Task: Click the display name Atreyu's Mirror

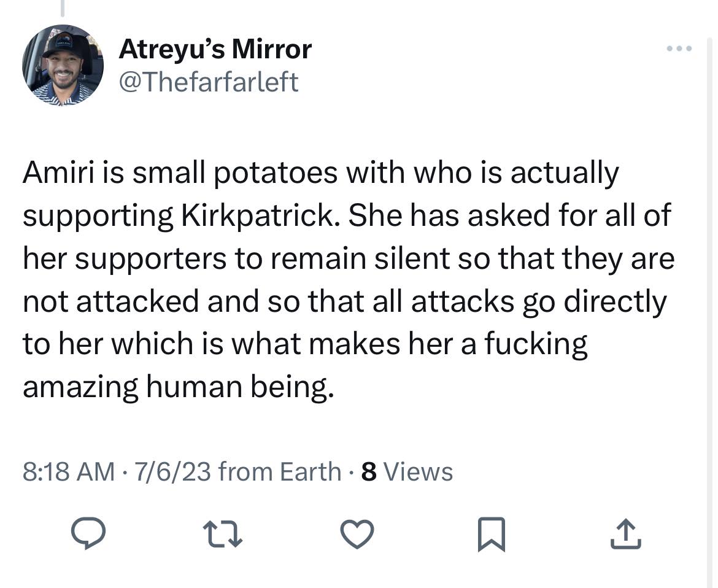Action: point(215,49)
